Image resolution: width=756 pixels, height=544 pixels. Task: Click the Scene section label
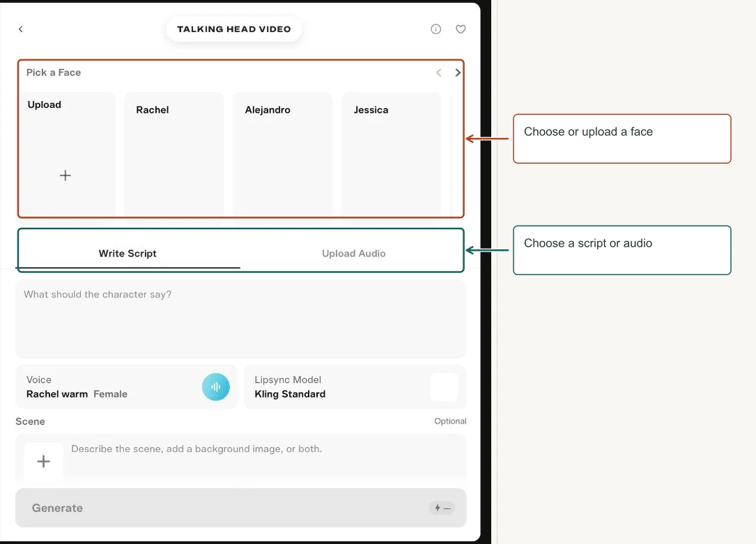[x=30, y=421]
